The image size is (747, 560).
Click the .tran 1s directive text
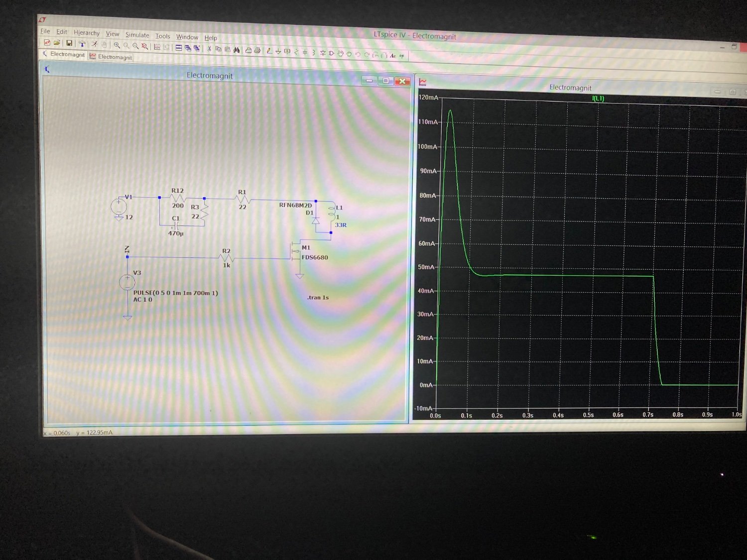point(318,298)
